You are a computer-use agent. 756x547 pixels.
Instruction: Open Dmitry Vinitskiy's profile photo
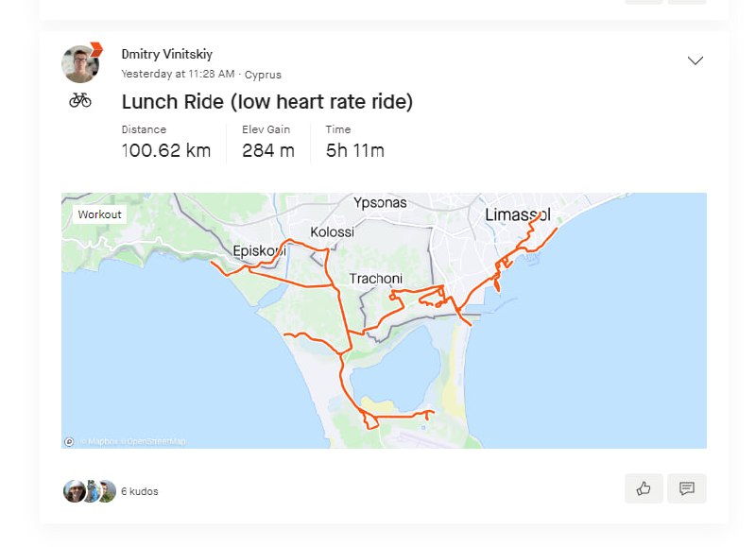point(79,63)
